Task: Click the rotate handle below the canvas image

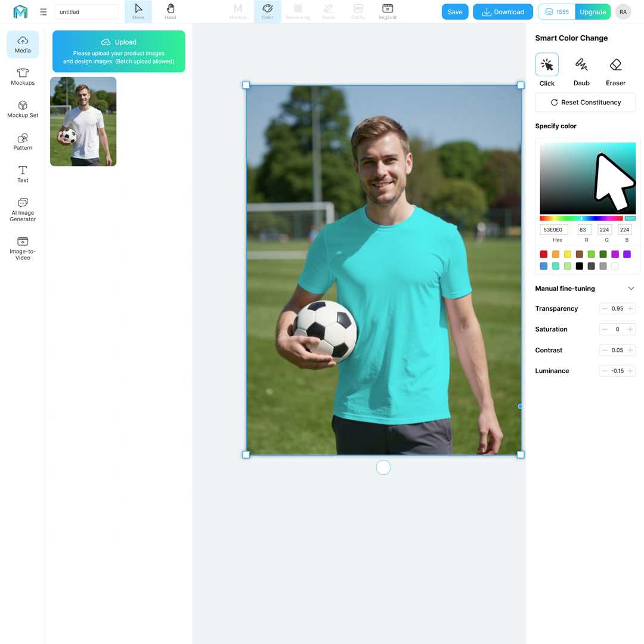Action: pos(383,467)
